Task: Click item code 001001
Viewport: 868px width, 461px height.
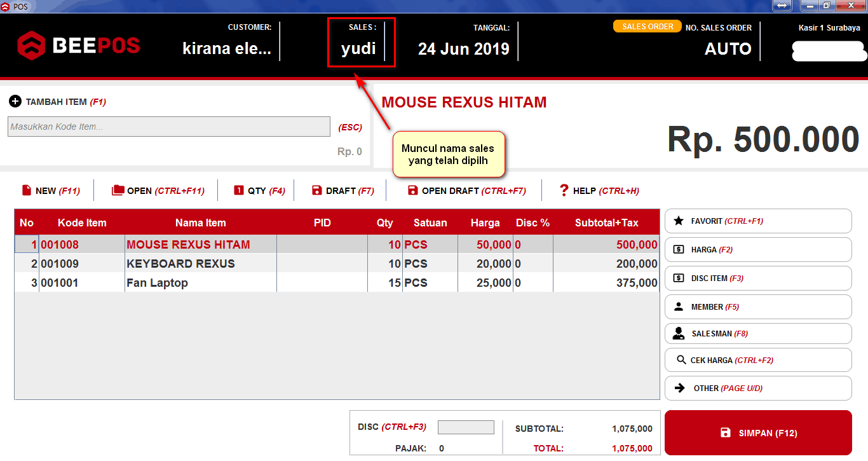Action: (60, 283)
